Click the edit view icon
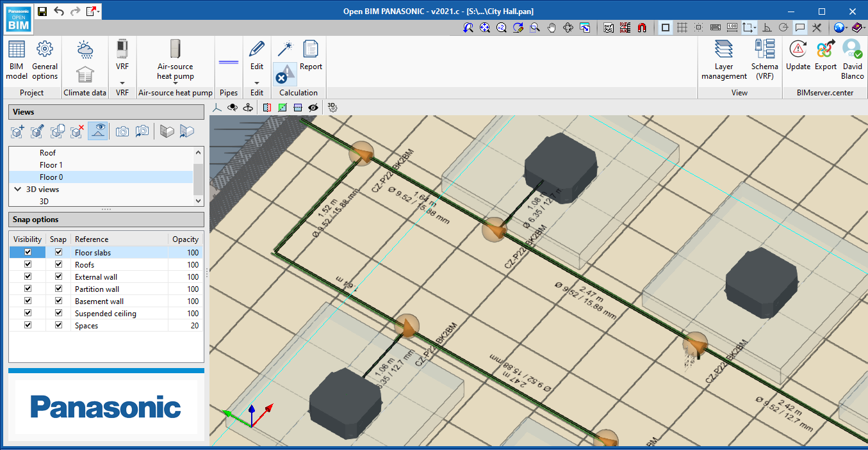868x450 pixels. pyautogui.click(x=38, y=131)
